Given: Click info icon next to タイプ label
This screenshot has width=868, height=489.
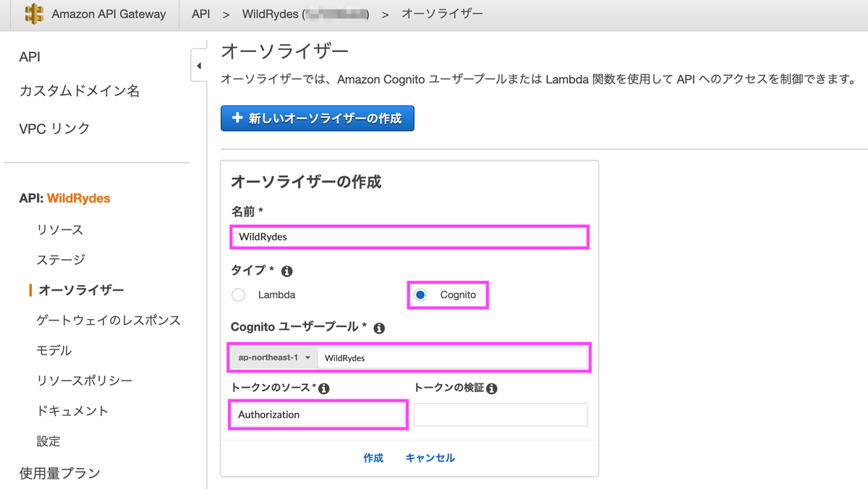Looking at the screenshot, I should 286,271.
